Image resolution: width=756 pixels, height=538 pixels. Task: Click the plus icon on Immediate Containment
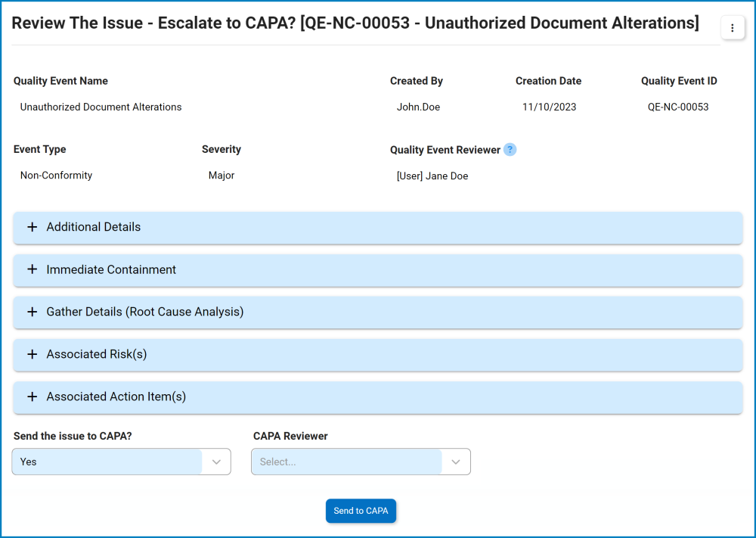32,269
